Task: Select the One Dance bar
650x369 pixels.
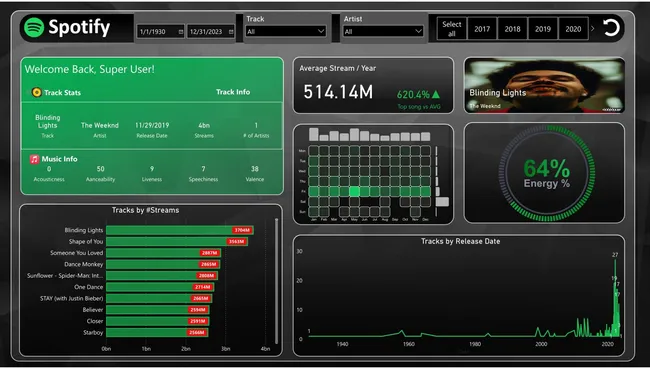Action: pos(160,287)
